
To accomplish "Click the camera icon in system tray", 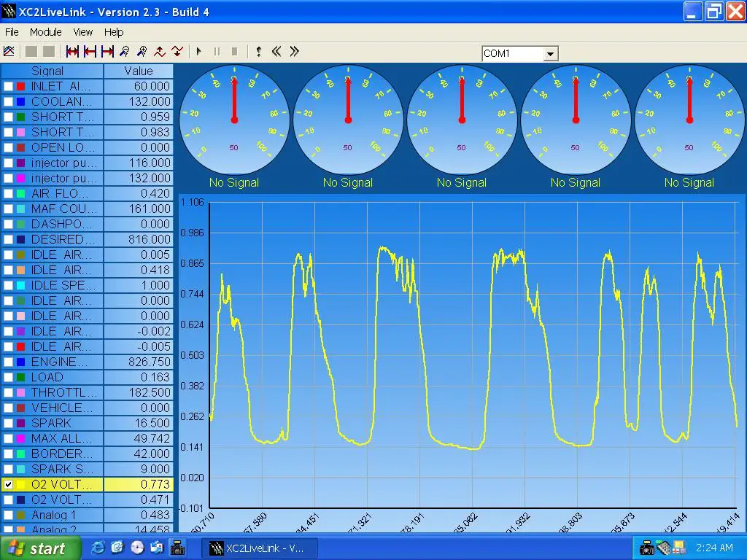I will click(x=646, y=548).
